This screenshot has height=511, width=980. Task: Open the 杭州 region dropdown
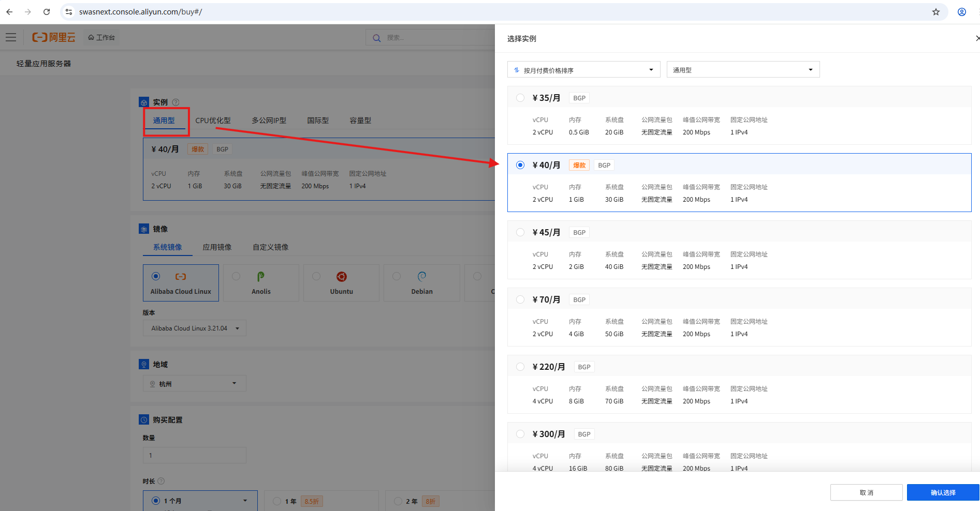point(195,384)
